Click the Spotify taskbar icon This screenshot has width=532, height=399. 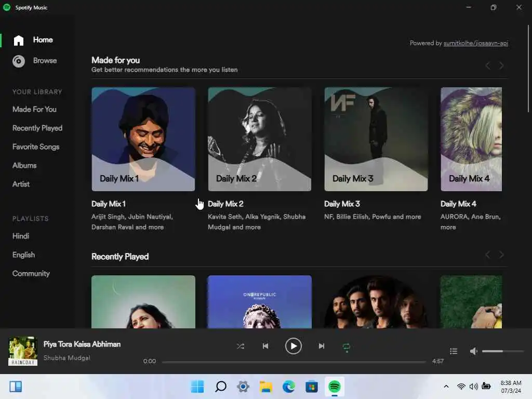click(335, 387)
